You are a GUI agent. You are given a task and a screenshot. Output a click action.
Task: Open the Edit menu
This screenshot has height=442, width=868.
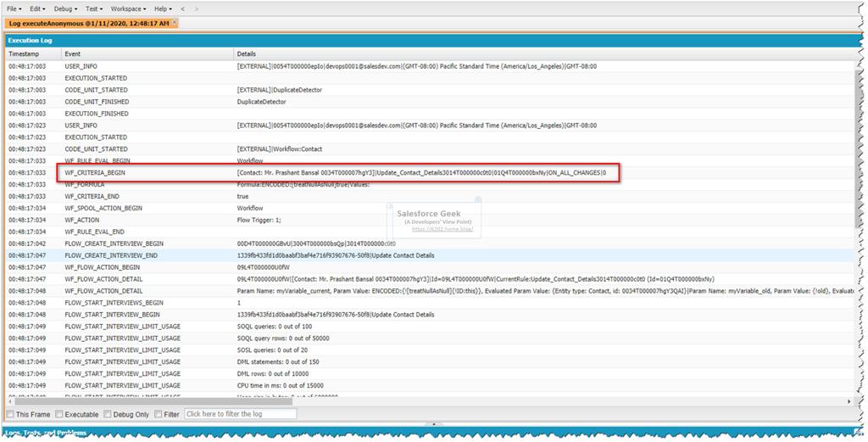point(37,8)
